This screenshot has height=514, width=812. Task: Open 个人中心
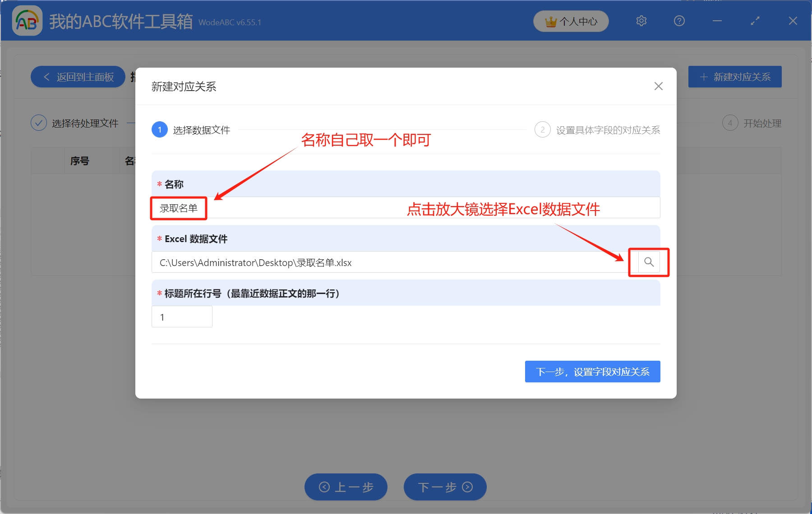point(571,21)
